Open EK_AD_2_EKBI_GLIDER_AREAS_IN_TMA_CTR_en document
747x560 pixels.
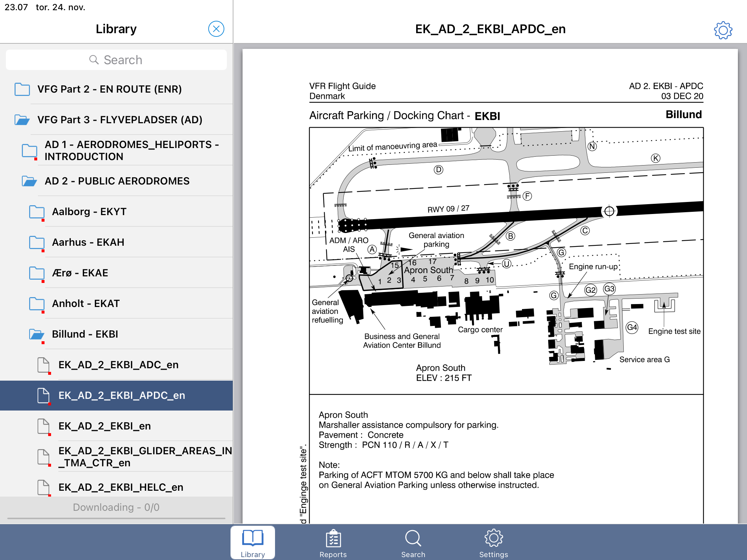(116, 456)
